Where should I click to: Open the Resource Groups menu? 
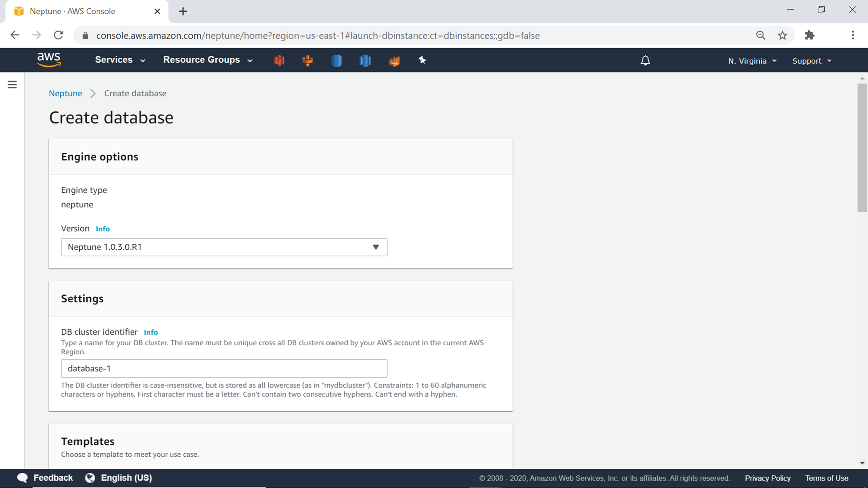coord(207,60)
